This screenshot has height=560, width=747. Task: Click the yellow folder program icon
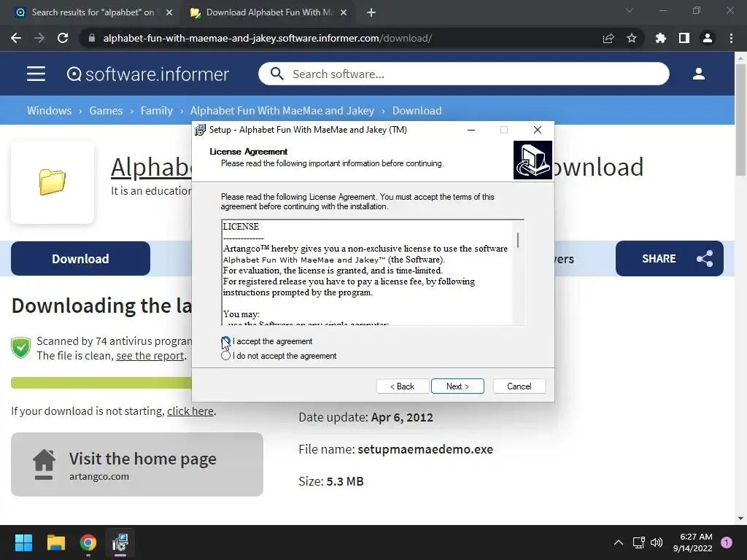click(x=53, y=182)
